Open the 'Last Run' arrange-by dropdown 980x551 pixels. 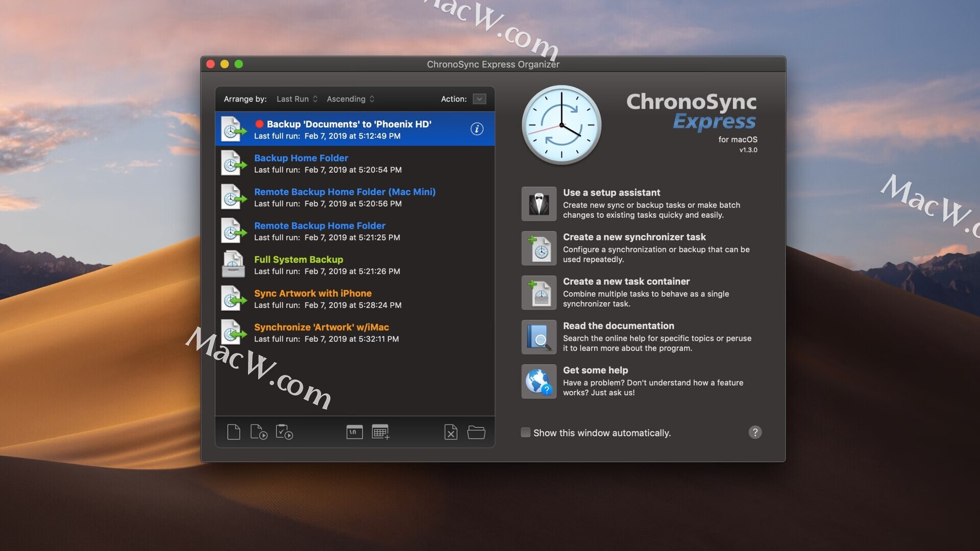coord(297,99)
